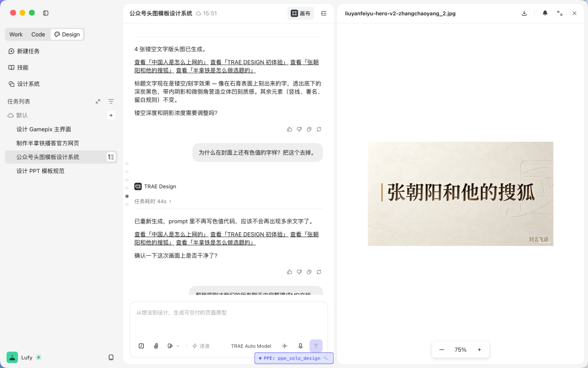Open the outline list icon beside 画布
The image size is (588, 368).
[323, 14]
